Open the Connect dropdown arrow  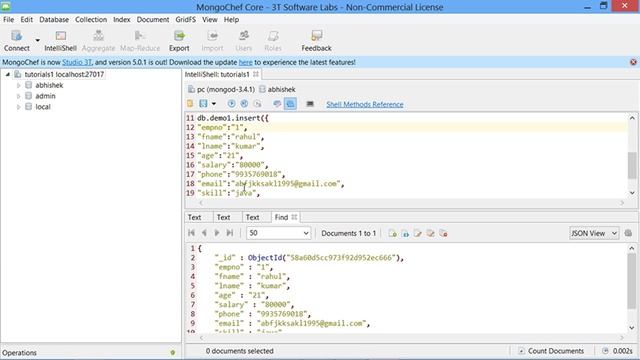[x=37, y=40]
